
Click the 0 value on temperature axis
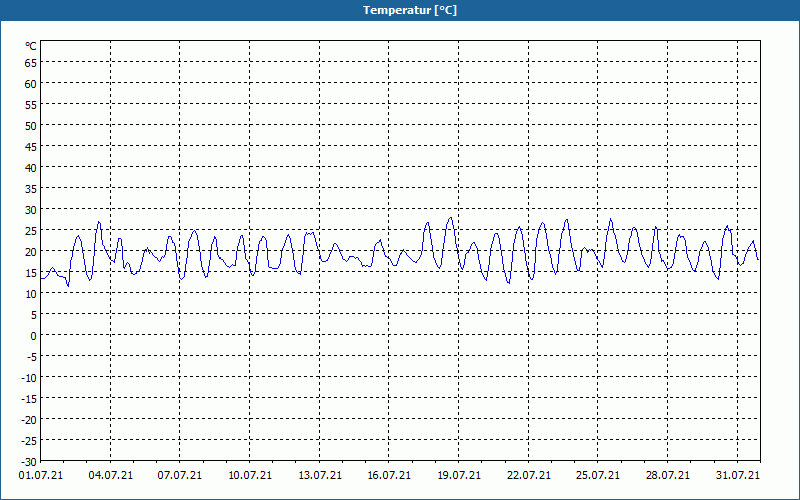click(x=33, y=335)
